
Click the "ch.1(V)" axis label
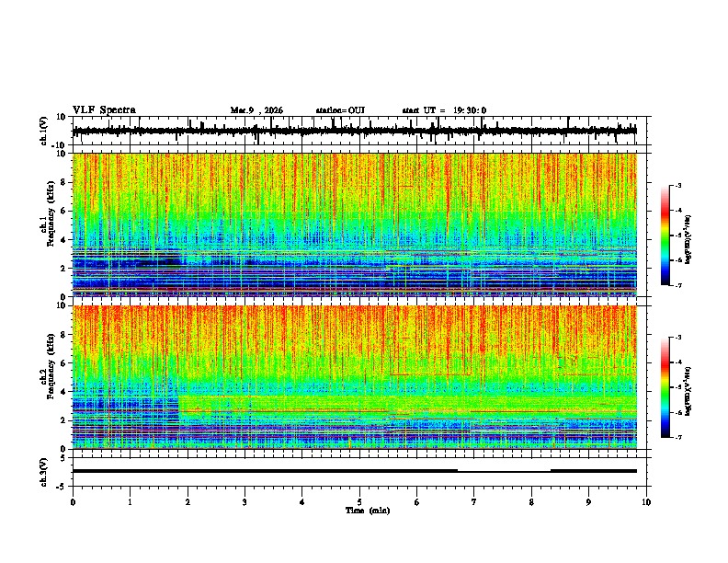pyautogui.click(x=44, y=131)
